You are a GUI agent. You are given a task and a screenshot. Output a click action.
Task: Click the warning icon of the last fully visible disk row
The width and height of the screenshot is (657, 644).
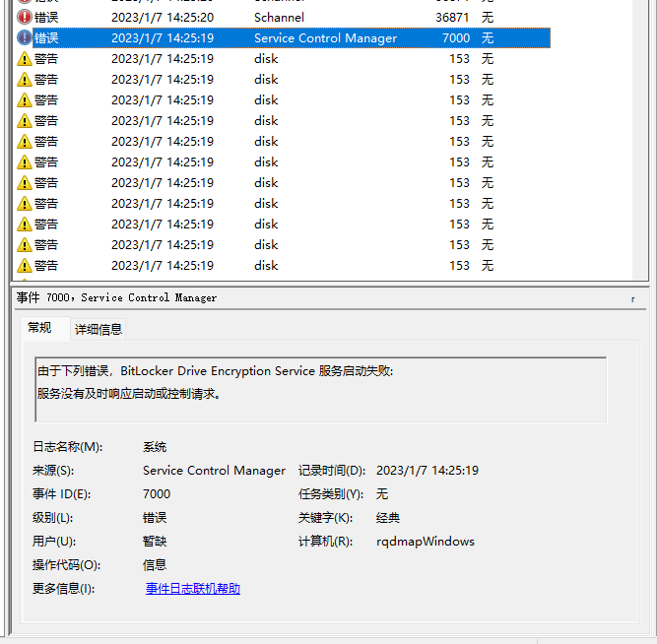tap(25, 265)
